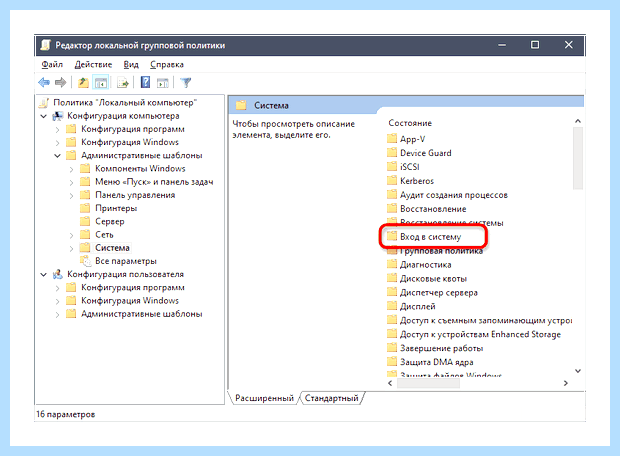Switch to the Стандартный tab
620x456 pixels.
(x=331, y=398)
